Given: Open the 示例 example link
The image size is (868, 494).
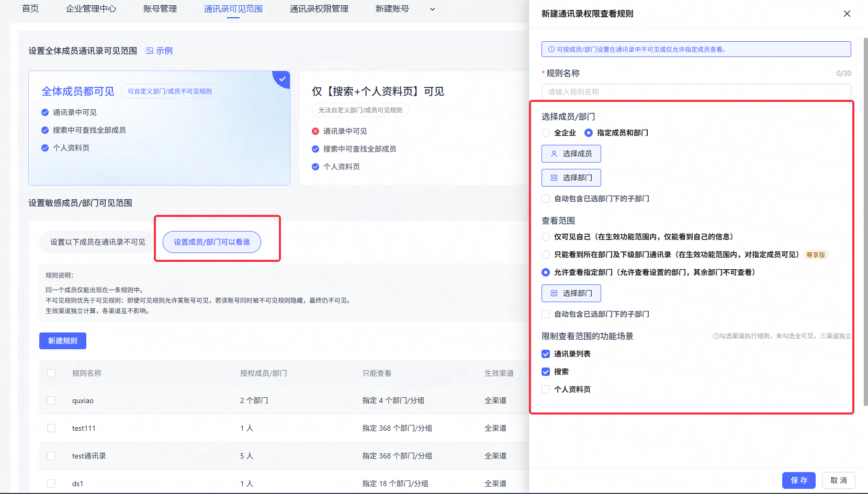Looking at the screenshot, I should (x=160, y=51).
